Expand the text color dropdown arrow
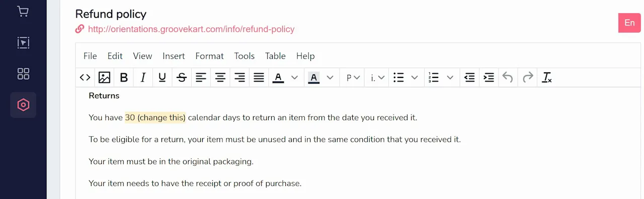 click(x=295, y=77)
